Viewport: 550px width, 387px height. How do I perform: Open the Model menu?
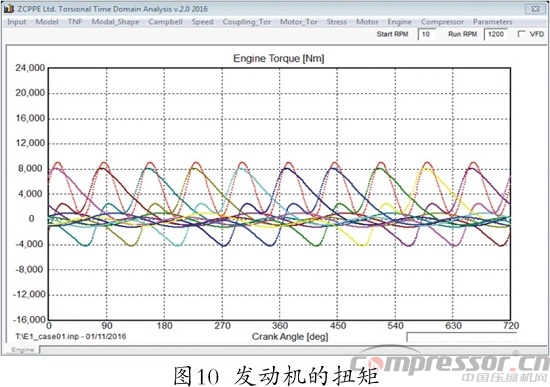coord(47,22)
